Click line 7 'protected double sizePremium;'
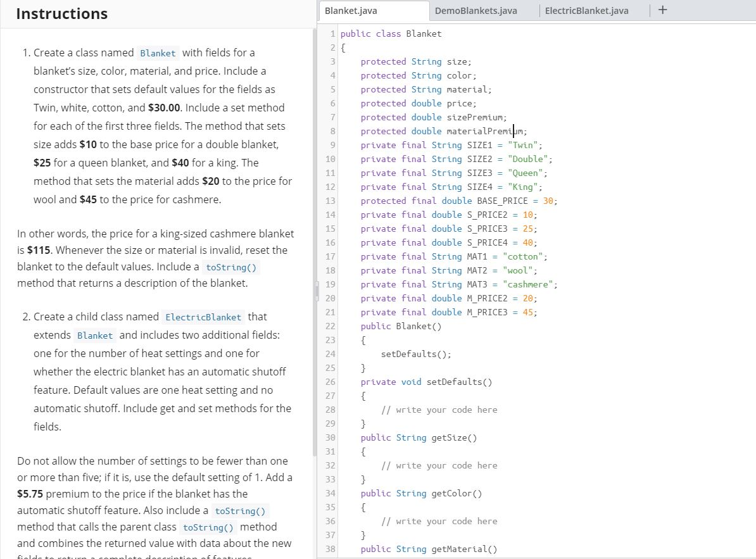The width and height of the screenshot is (756, 559). tap(434, 118)
